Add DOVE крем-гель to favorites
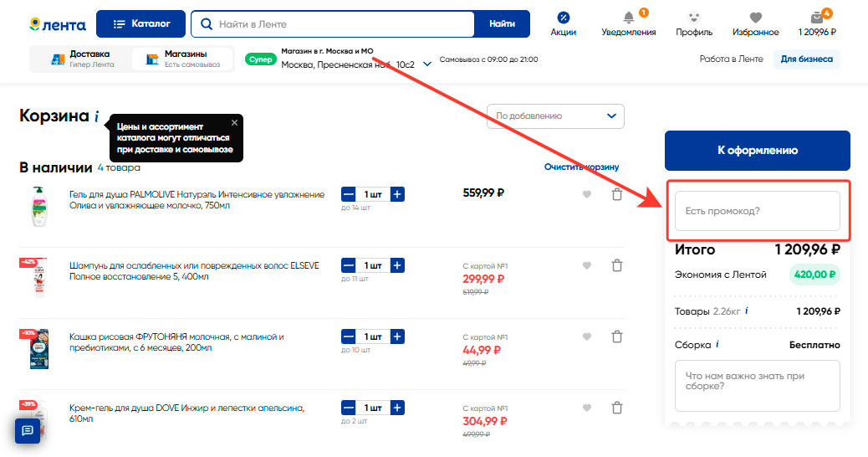Image resolution: width=868 pixels, height=457 pixels. tap(587, 408)
